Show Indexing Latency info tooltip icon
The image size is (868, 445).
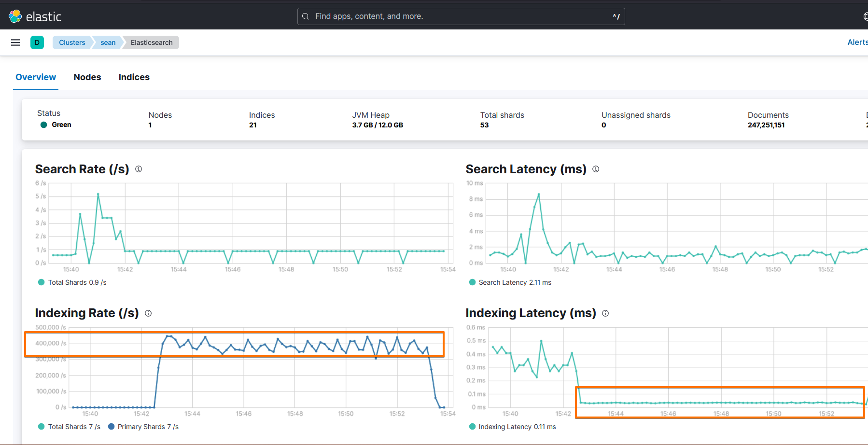pyautogui.click(x=605, y=313)
